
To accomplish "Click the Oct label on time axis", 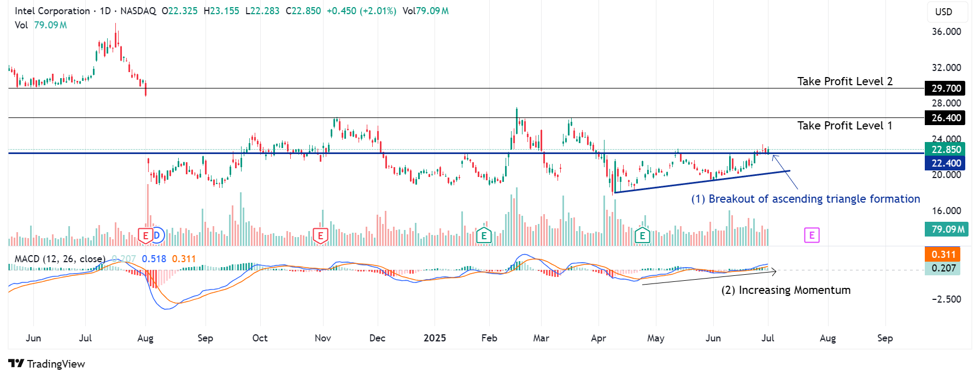I will 260,338.
